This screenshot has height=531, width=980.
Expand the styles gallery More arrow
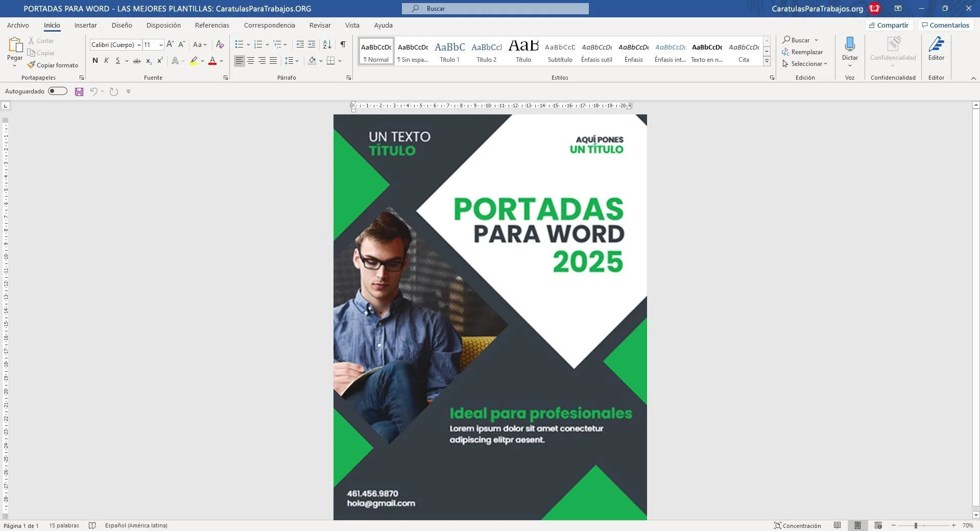(767, 61)
